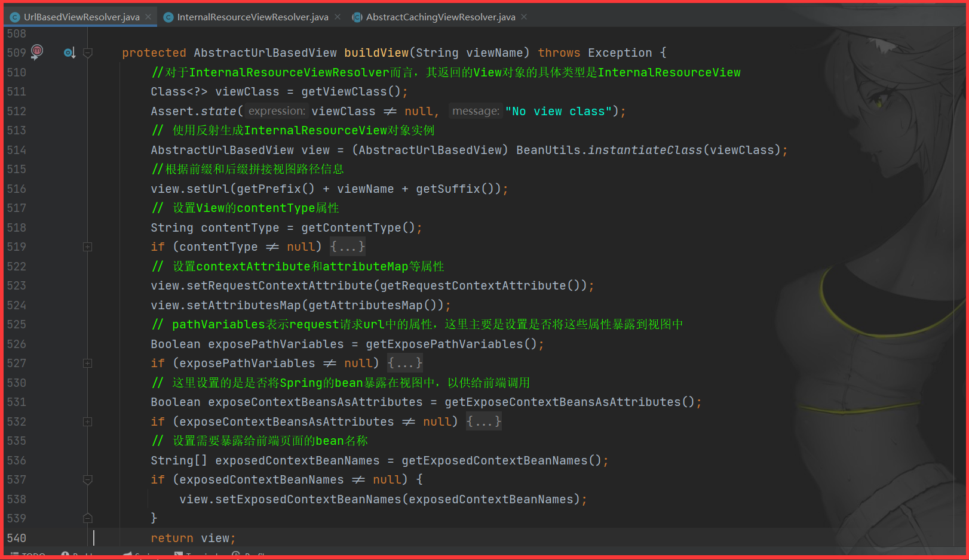This screenshot has width=969, height=560.
Task: Collapse the buildView method at line 509
Action: point(88,53)
